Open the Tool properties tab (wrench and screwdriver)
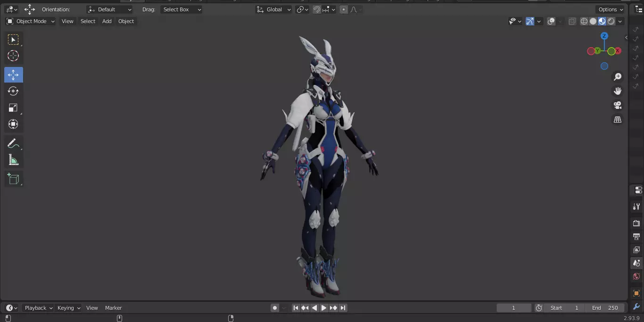 click(636, 206)
